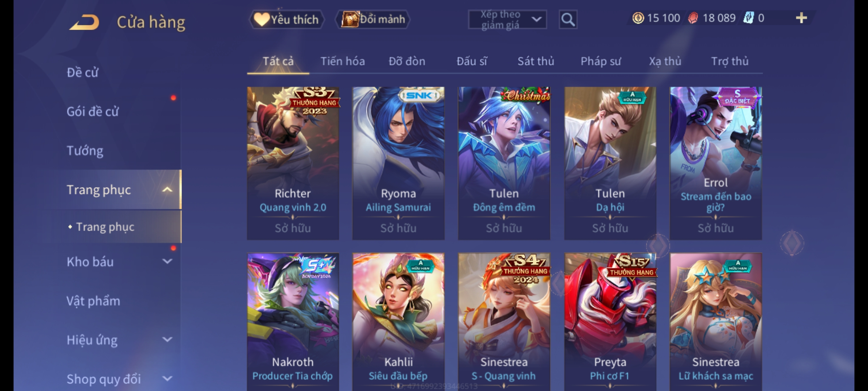Tap the gold coin currency icon
868x391 pixels.
pos(638,18)
